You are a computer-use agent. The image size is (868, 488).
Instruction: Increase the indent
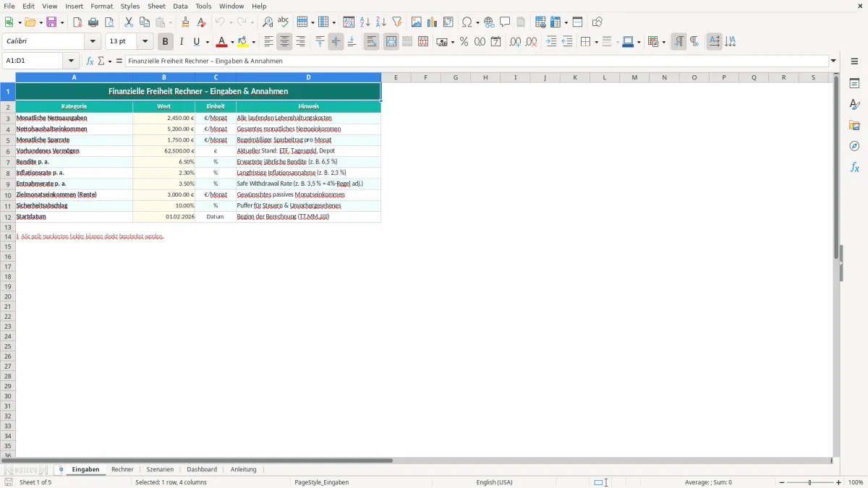pos(551,42)
